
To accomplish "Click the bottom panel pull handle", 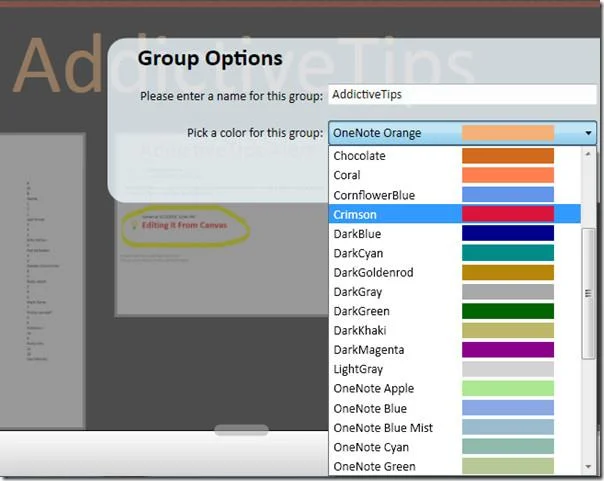I will pyautogui.click(x=241, y=430).
